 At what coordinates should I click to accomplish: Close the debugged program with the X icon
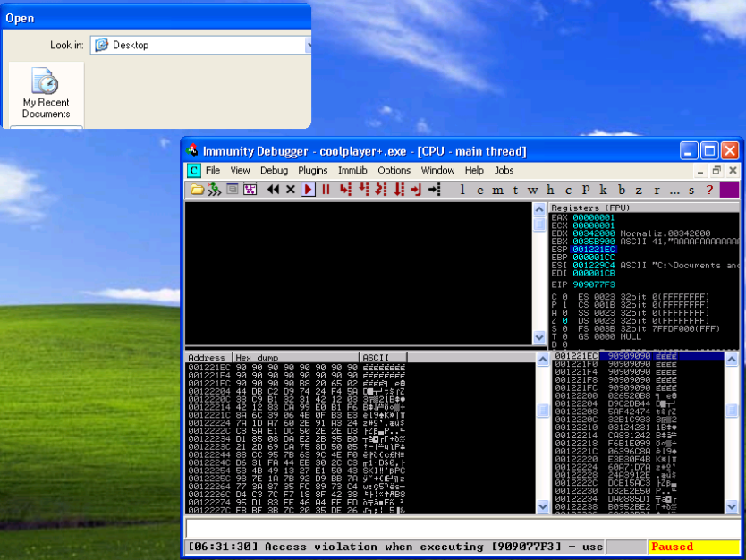291,190
